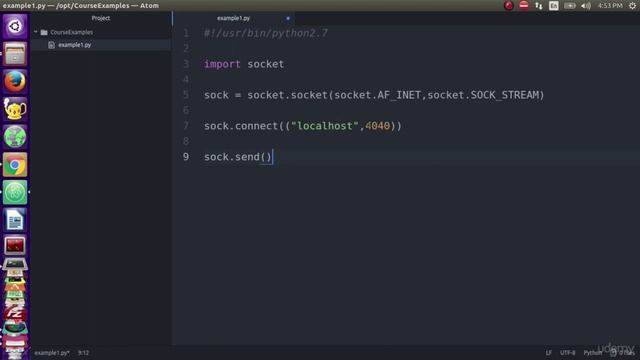The height and width of the screenshot is (360, 640).
Task: Click the import keyword on line 3
Action: click(x=222, y=64)
